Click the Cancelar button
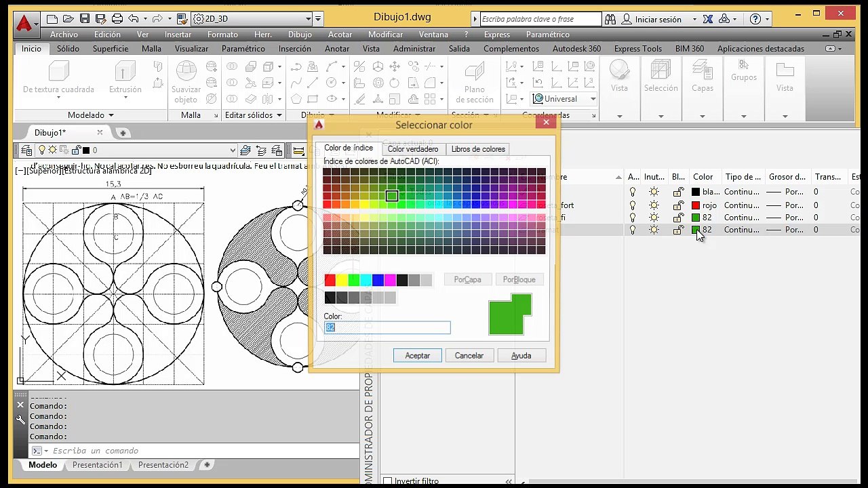Image resolution: width=868 pixels, height=488 pixels. (x=469, y=355)
